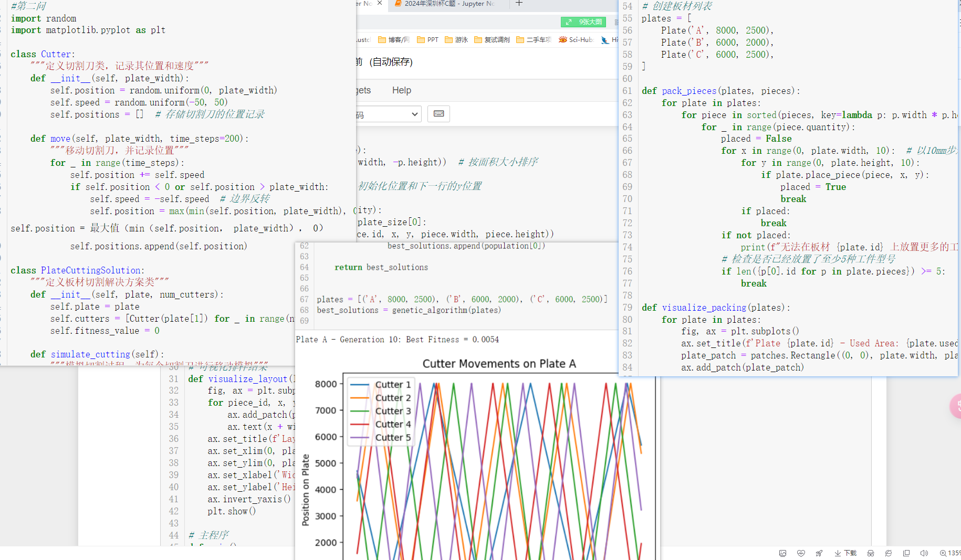The height and width of the screenshot is (560, 961).
Task: Open the Help menu
Action: pos(401,90)
